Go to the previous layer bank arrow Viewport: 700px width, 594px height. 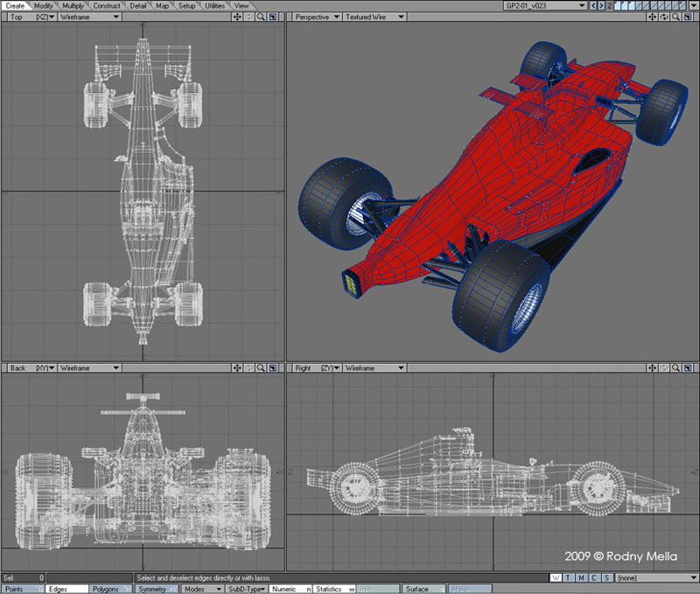(x=594, y=5)
